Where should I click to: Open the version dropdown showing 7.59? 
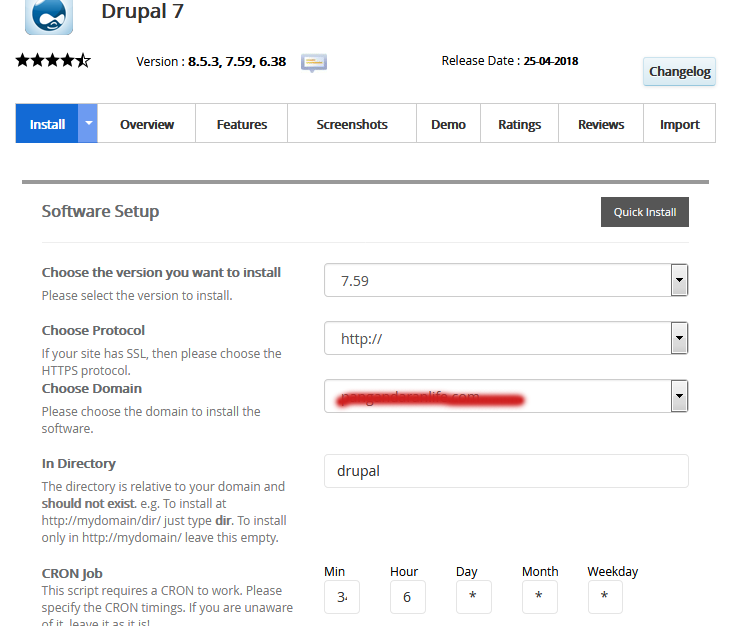point(506,280)
